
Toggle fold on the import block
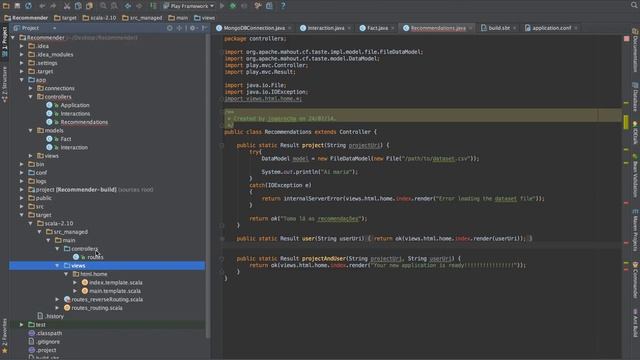click(222, 52)
